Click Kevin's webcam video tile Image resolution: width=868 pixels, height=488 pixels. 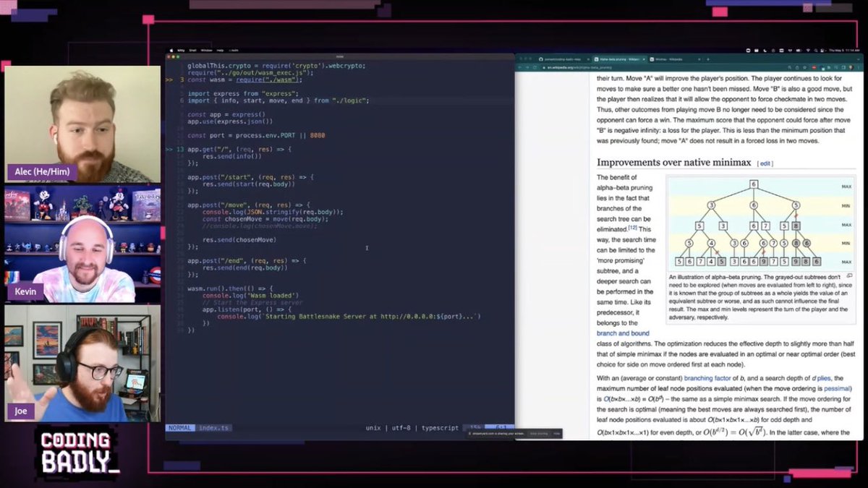click(x=83, y=244)
